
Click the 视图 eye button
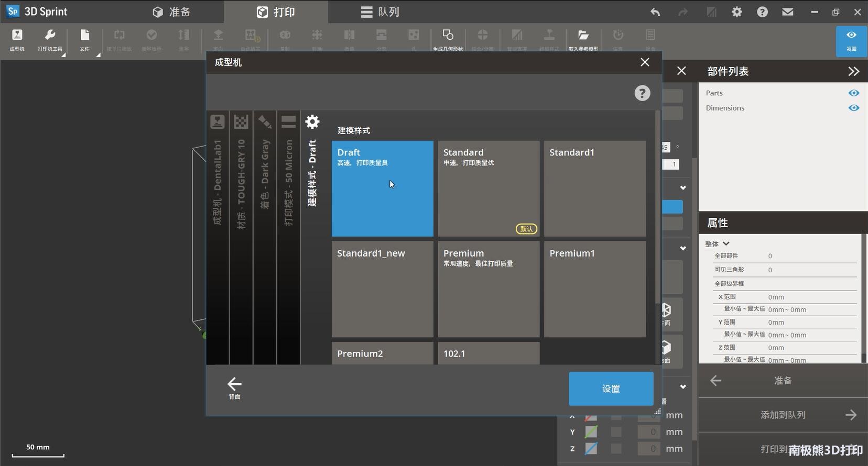click(x=851, y=40)
